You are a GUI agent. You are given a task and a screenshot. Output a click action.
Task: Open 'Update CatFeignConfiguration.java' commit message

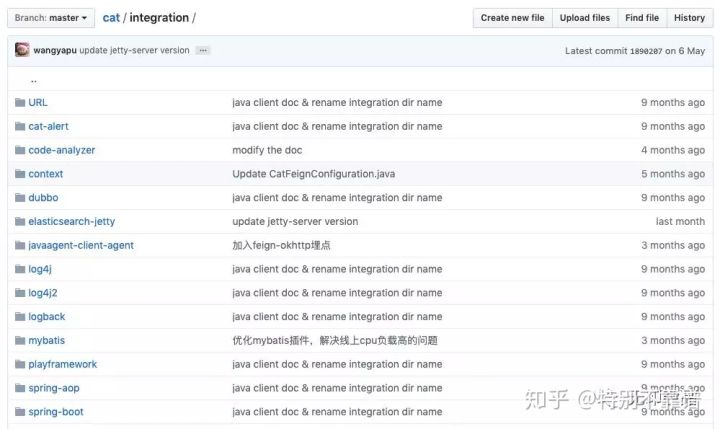(x=314, y=174)
